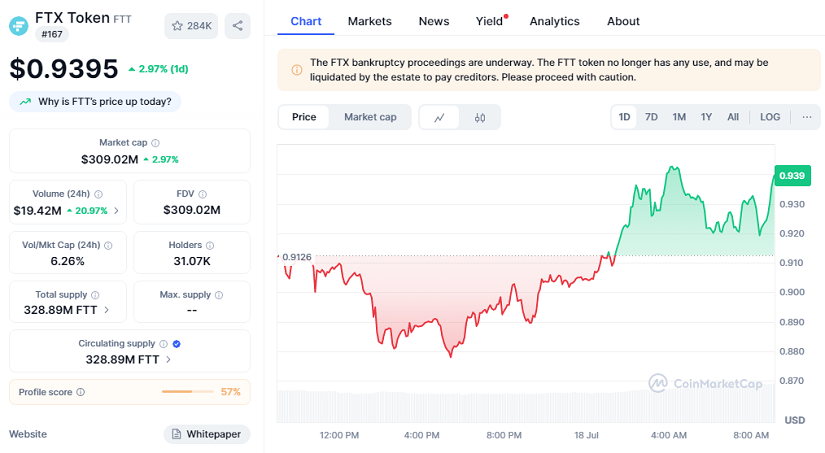This screenshot has width=825, height=453.
Task: Select the All time range
Action: coord(733,117)
